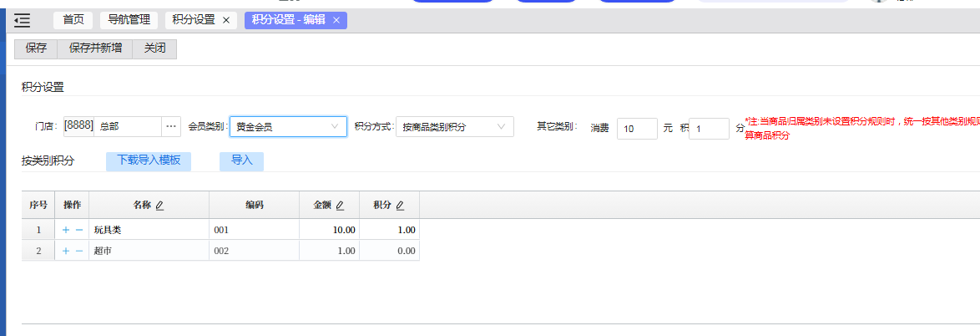Select row number 2 in the table

point(38,251)
